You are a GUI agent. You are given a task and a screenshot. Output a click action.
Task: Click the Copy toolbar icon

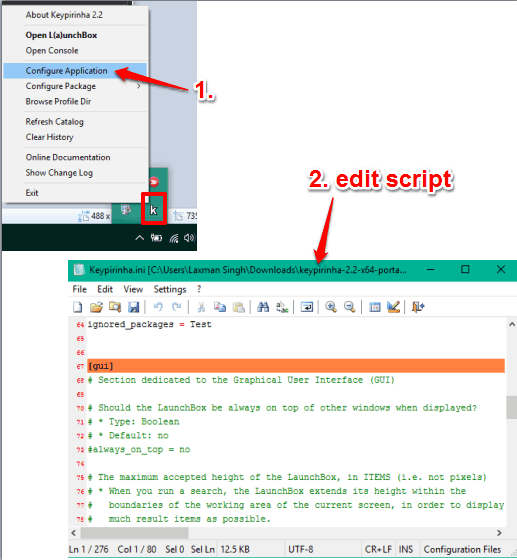coord(220,307)
